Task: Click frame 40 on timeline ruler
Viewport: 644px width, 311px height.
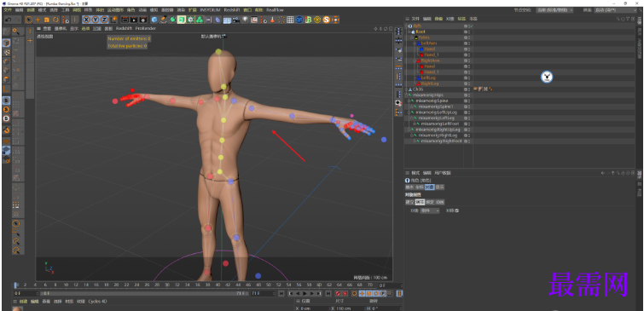Action: 218,285
